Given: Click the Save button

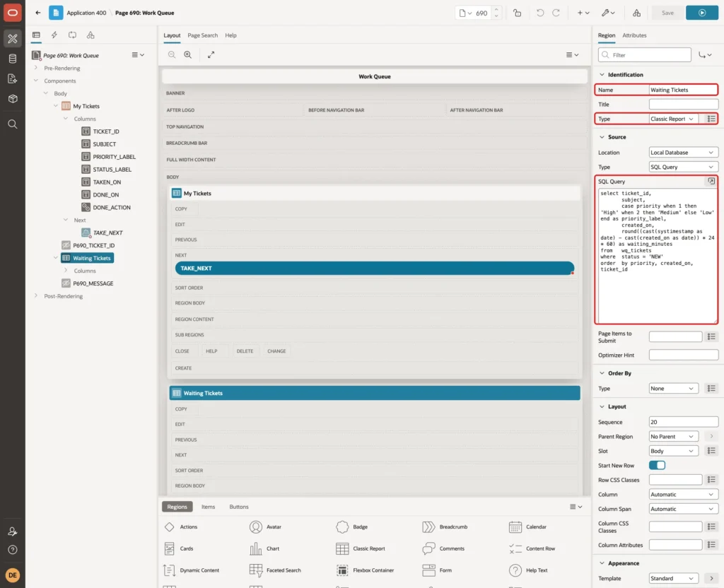Looking at the screenshot, I should point(667,13).
